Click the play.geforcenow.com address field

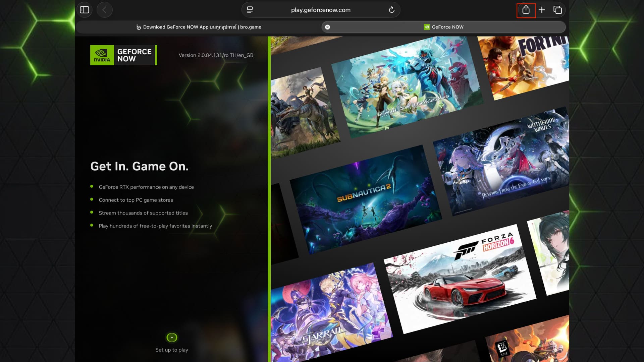coord(321,10)
